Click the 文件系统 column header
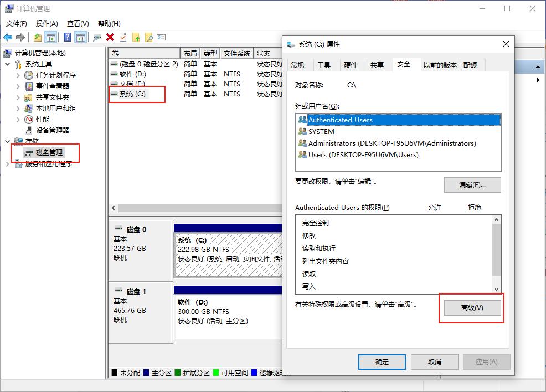 pyautogui.click(x=237, y=53)
